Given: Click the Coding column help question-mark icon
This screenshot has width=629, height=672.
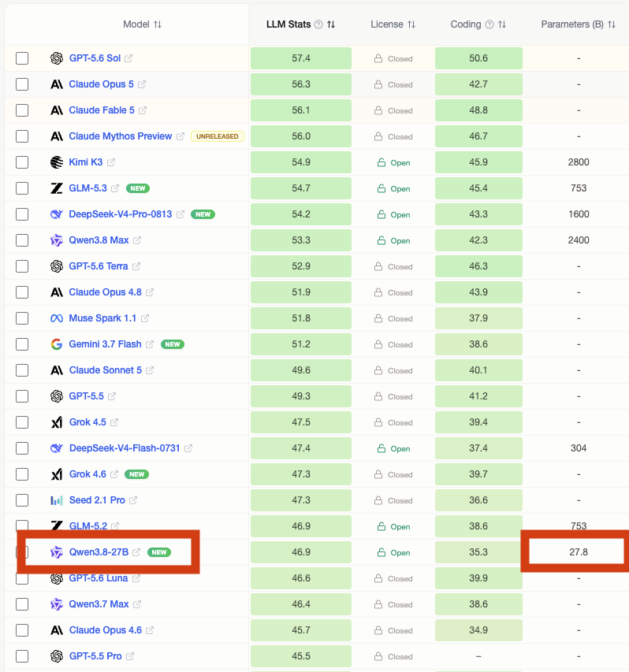Looking at the screenshot, I should coord(489,25).
